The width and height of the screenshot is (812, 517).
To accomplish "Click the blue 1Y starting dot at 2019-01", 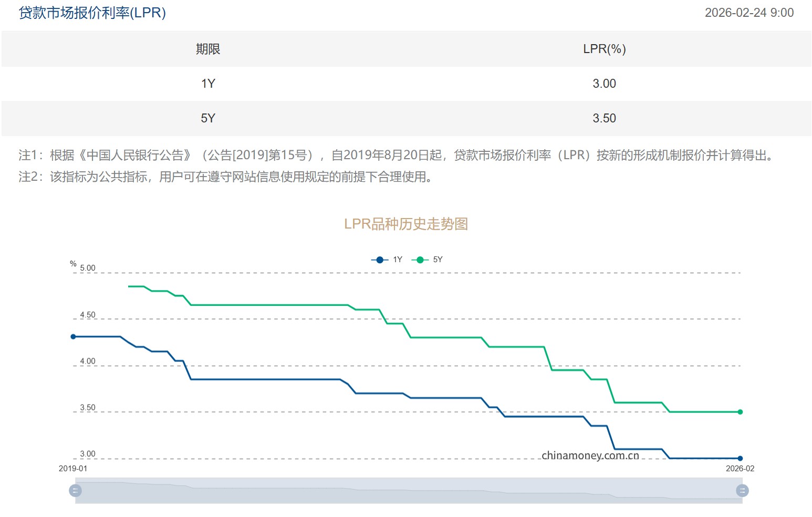I will [x=74, y=337].
